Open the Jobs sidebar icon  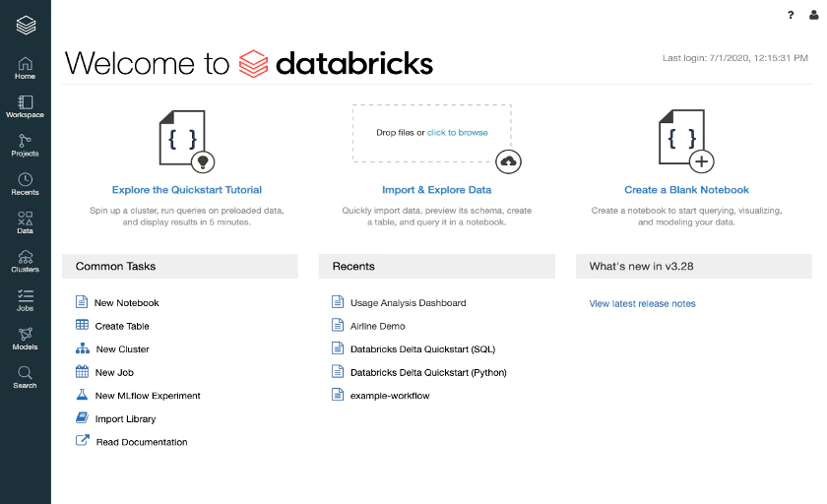(x=25, y=300)
